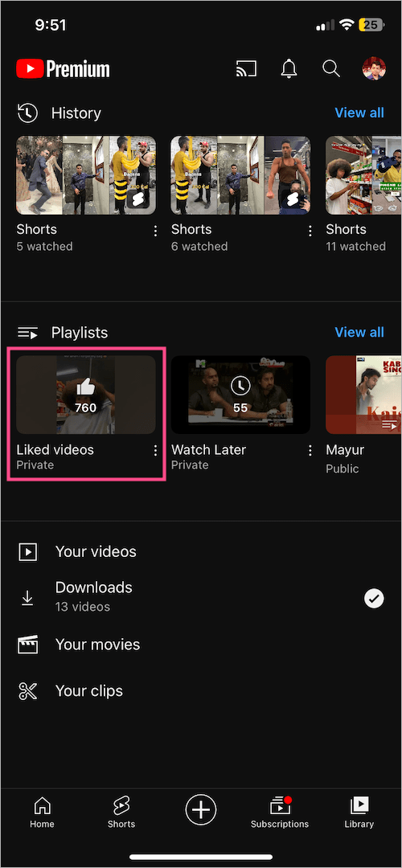The height and width of the screenshot is (868, 402).
Task: Tap the Downloads arrow icon
Action: coord(27,598)
